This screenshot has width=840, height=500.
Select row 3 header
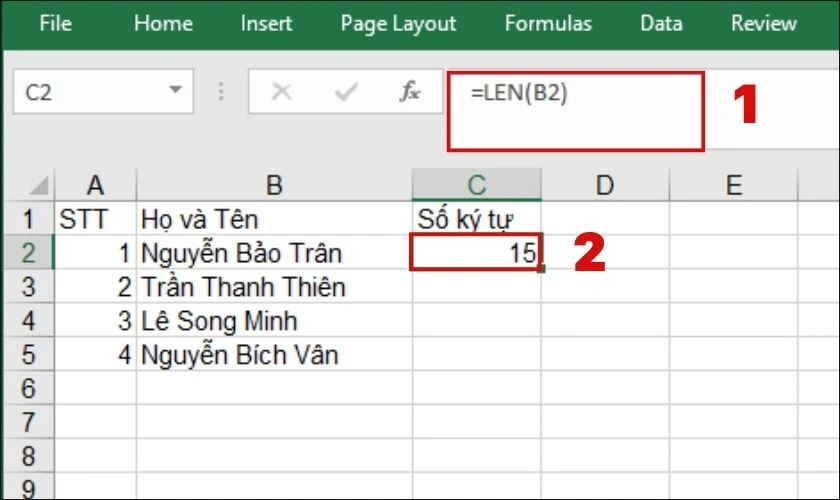[28, 286]
